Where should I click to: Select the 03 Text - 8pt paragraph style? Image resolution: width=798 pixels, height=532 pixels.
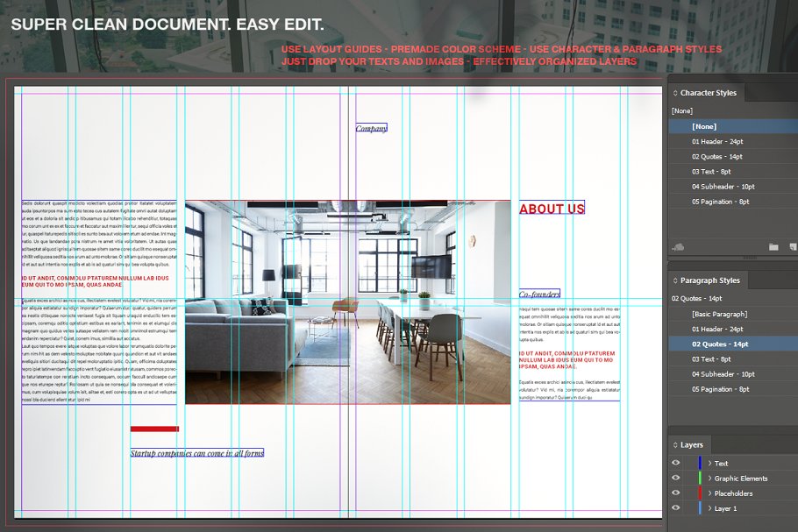tap(711, 359)
